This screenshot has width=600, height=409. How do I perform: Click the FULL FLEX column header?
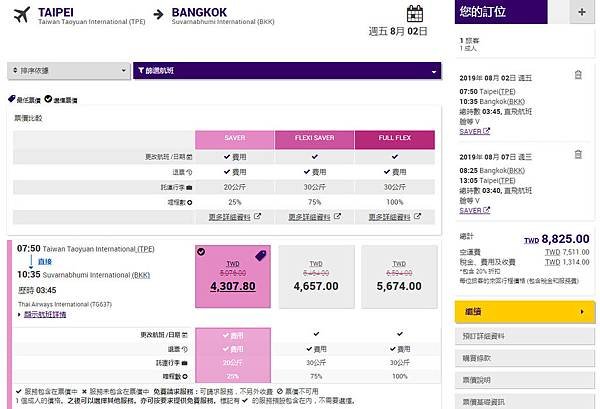click(x=395, y=140)
